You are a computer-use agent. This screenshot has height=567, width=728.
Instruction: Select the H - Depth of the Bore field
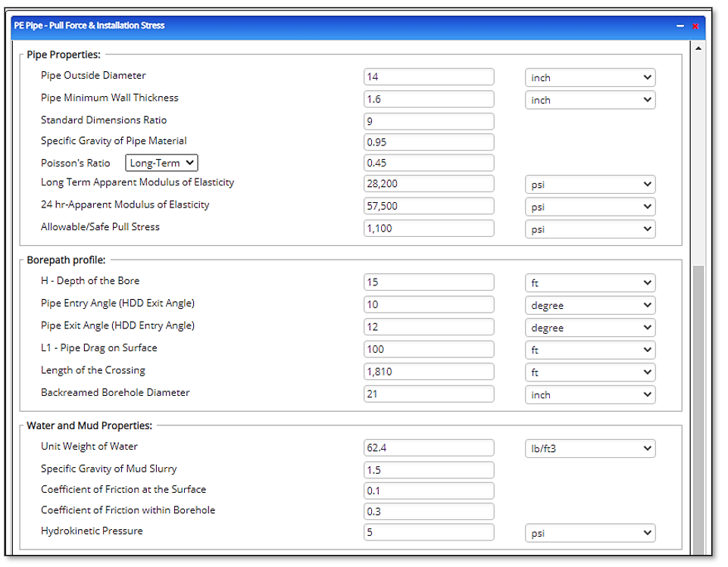(x=428, y=282)
